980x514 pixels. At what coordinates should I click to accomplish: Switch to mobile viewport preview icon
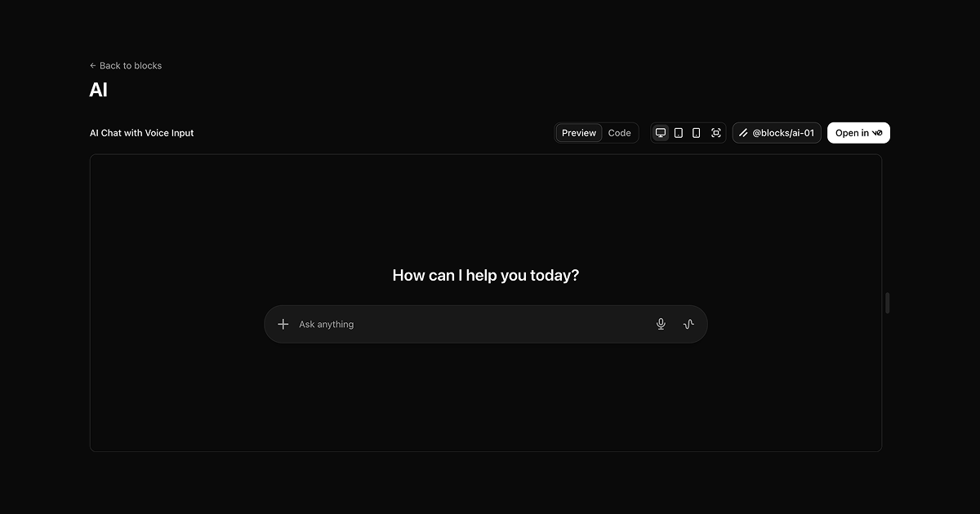click(x=696, y=132)
